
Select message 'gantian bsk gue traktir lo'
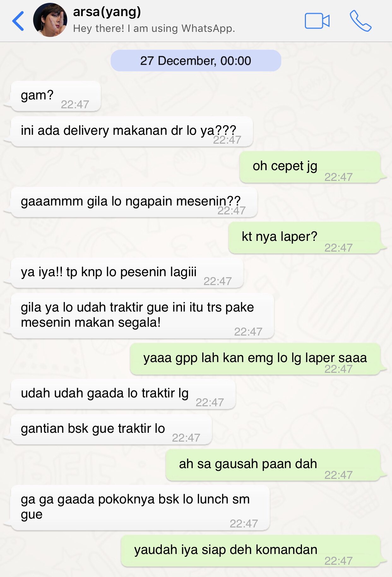click(x=111, y=430)
